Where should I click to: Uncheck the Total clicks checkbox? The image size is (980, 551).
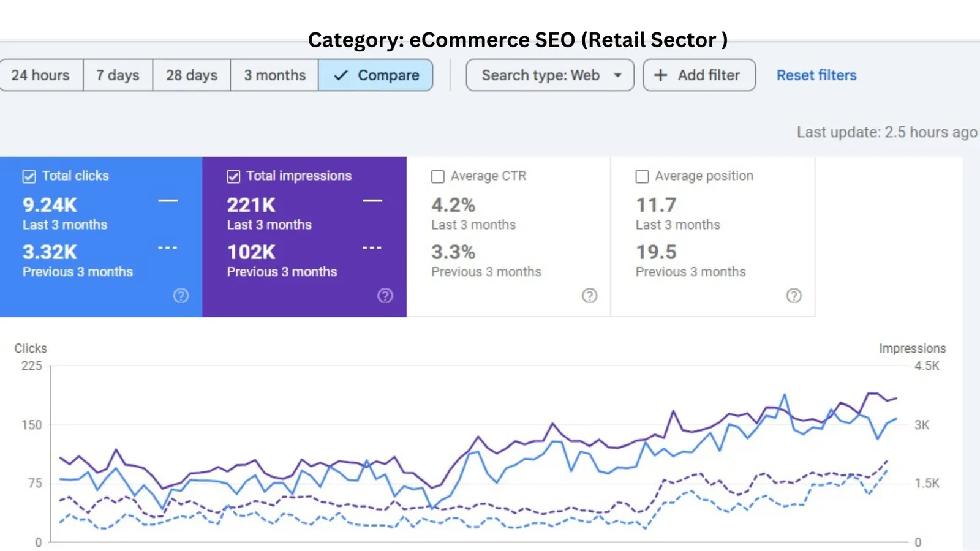(29, 176)
